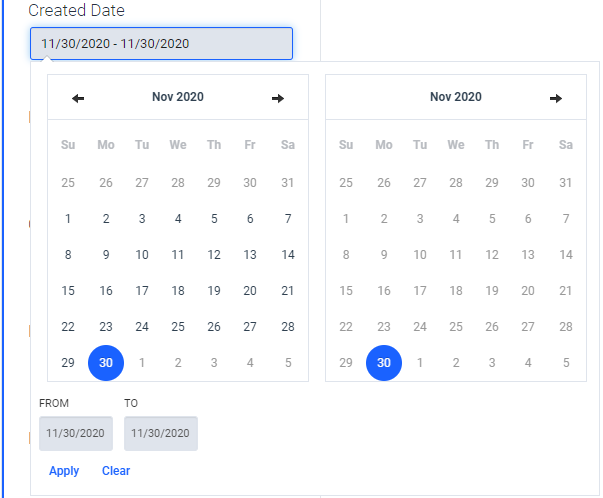Open the Created Date range field
The height and width of the screenshot is (498, 603).
click(x=162, y=43)
